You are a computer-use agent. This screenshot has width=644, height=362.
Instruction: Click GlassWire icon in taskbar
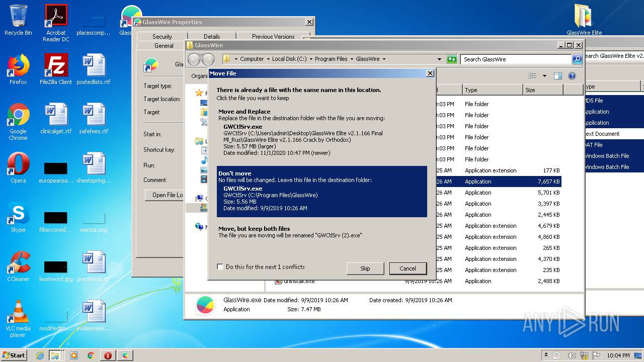(125, 355)
